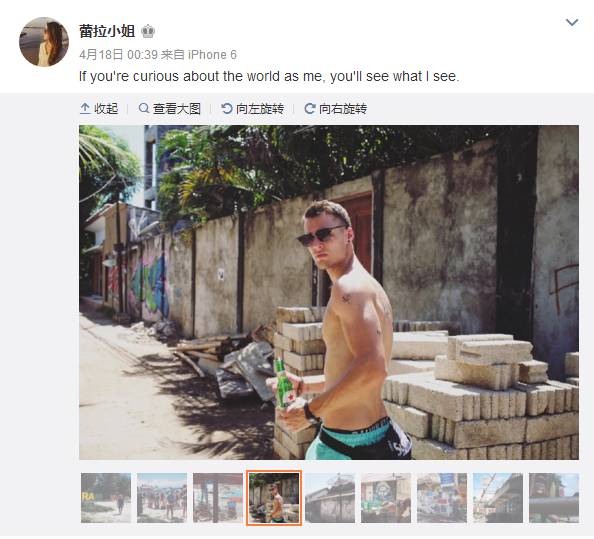Collapse the photo with 收起
This screenshot has height=539, width=594.
(99, 109)
